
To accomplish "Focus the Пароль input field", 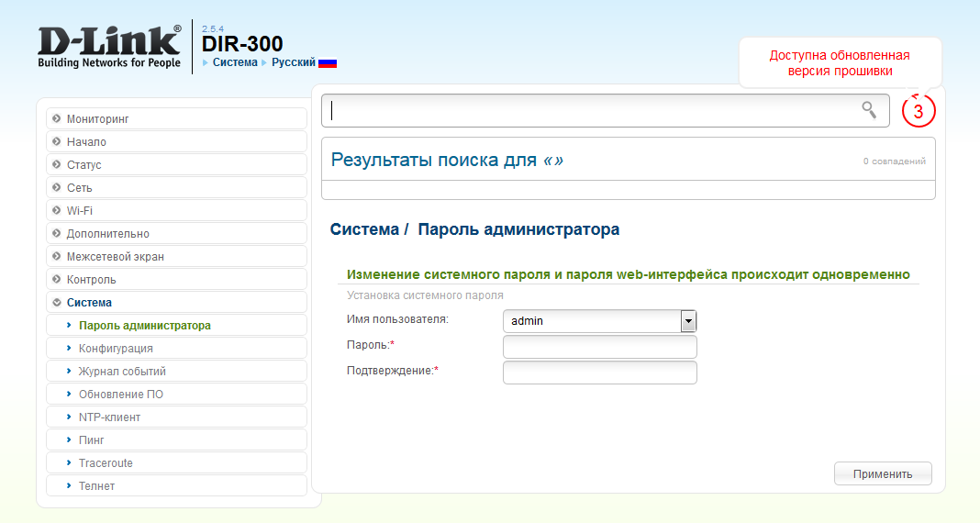I will [599, 347].
